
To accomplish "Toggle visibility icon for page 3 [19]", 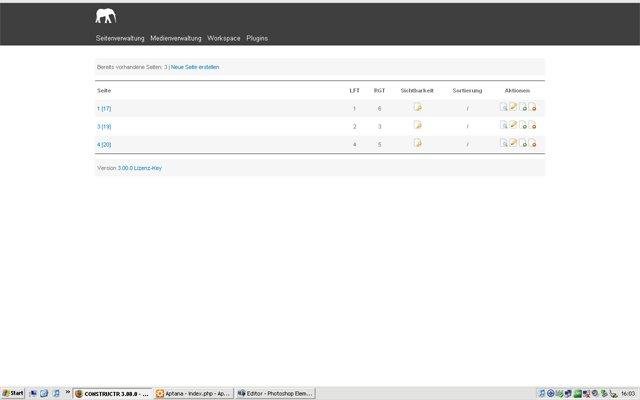I will click(417, 125).
